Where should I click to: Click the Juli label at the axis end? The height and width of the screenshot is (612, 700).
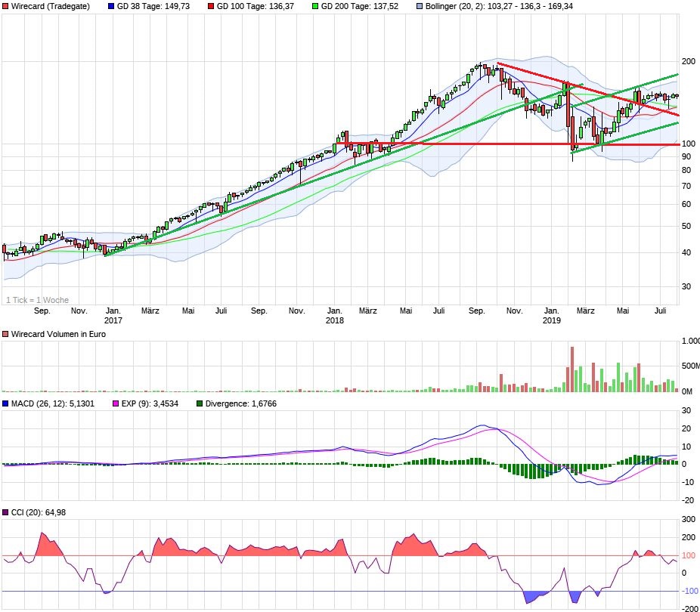[660, 311]
